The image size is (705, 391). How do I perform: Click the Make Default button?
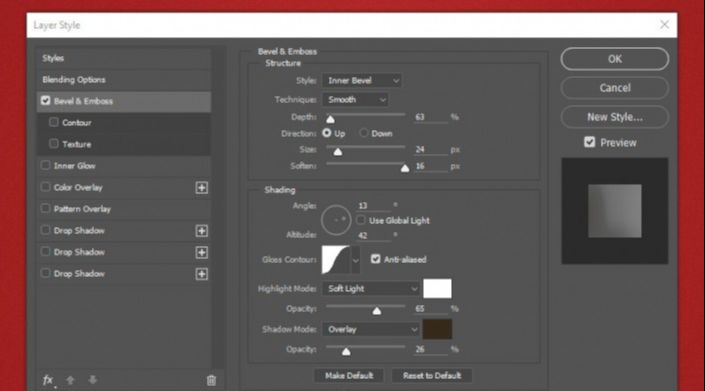coord(349,376)
